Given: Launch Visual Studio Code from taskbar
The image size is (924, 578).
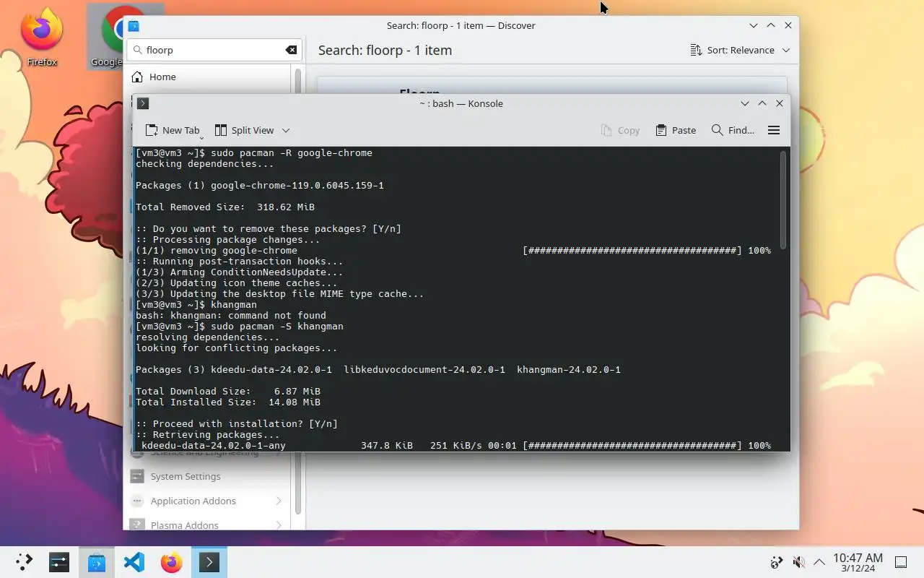Looking at the screenshot, I should click(134, 562).
